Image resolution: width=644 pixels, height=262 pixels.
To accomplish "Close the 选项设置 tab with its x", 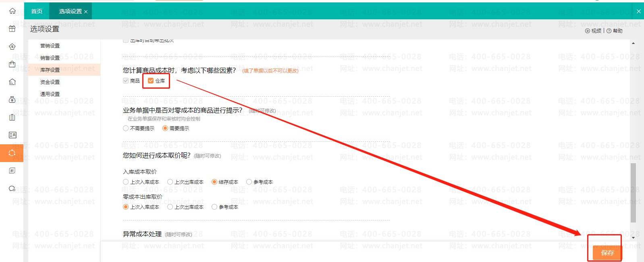I will [86, 12].
